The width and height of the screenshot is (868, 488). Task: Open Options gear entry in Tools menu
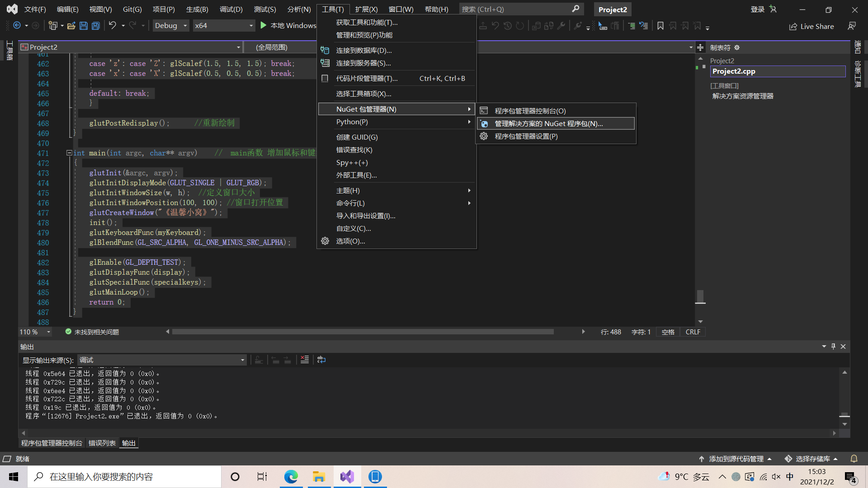click(350, 241)
